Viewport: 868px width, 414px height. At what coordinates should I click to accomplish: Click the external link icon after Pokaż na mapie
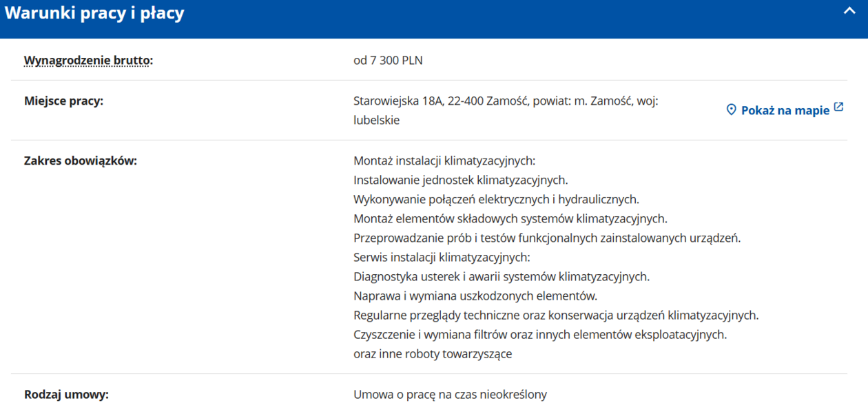838,107
